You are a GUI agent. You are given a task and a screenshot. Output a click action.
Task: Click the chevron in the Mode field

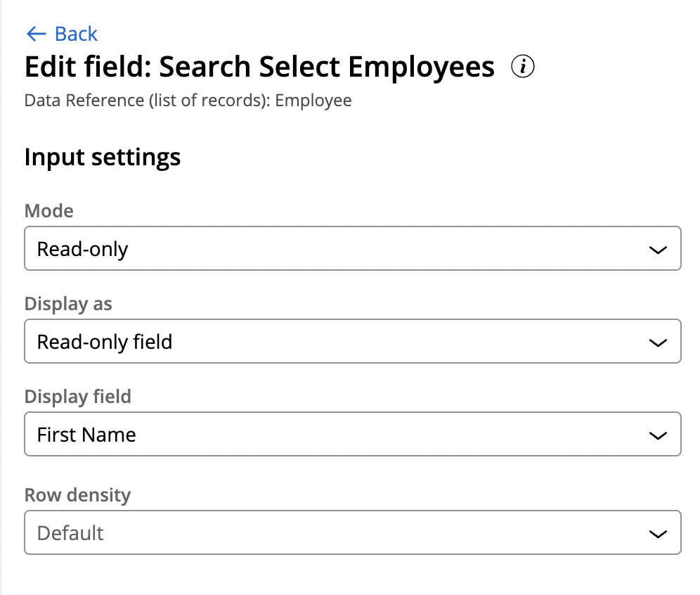(x=658, y=249)
